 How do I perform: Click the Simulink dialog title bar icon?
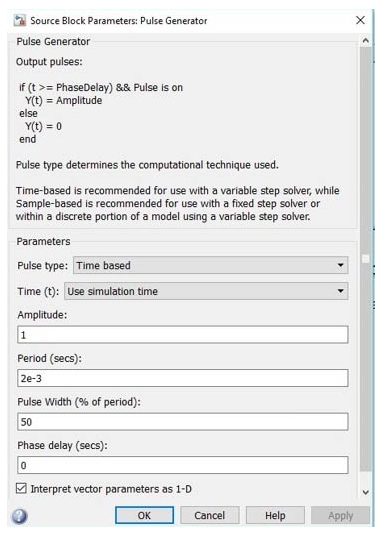pos(20,20)
